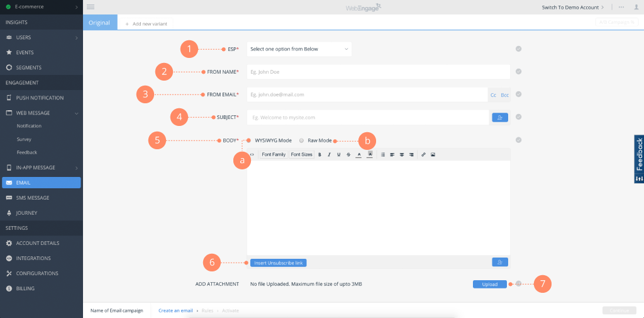This screenshot has width=644, height=318.
Task: Click the Bcc link
Action: tap(505, 95)
